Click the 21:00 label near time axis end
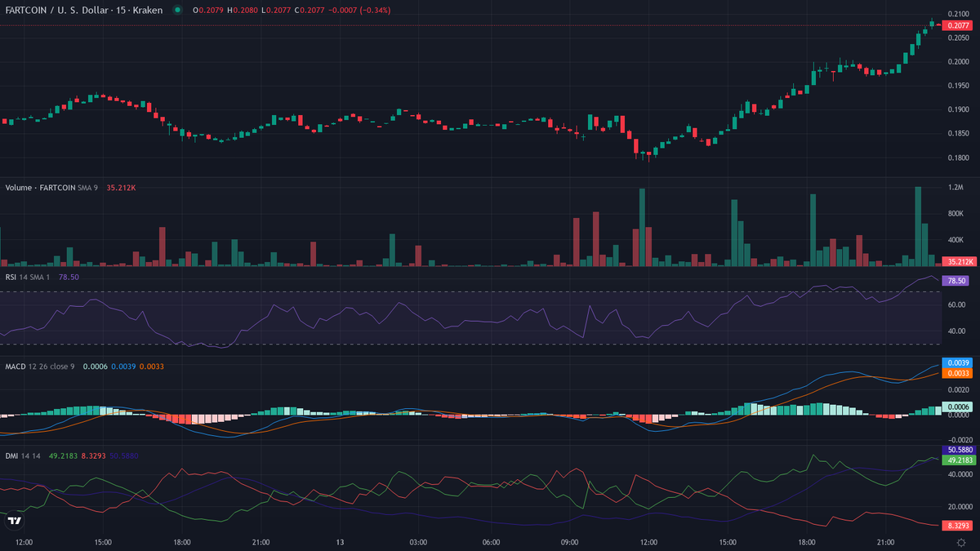The height and width of the screenshot is (551, 980). pos(886,542)
